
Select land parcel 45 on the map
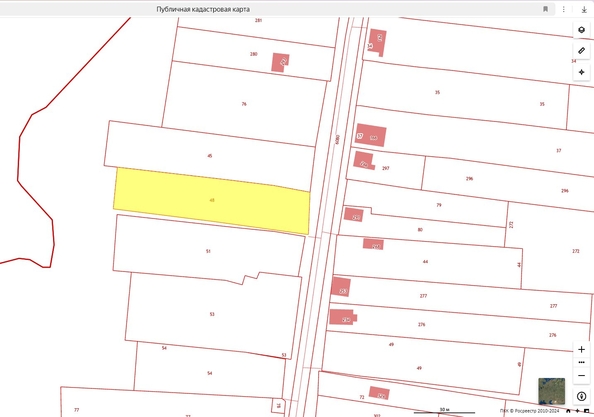[x=209, y=156]
